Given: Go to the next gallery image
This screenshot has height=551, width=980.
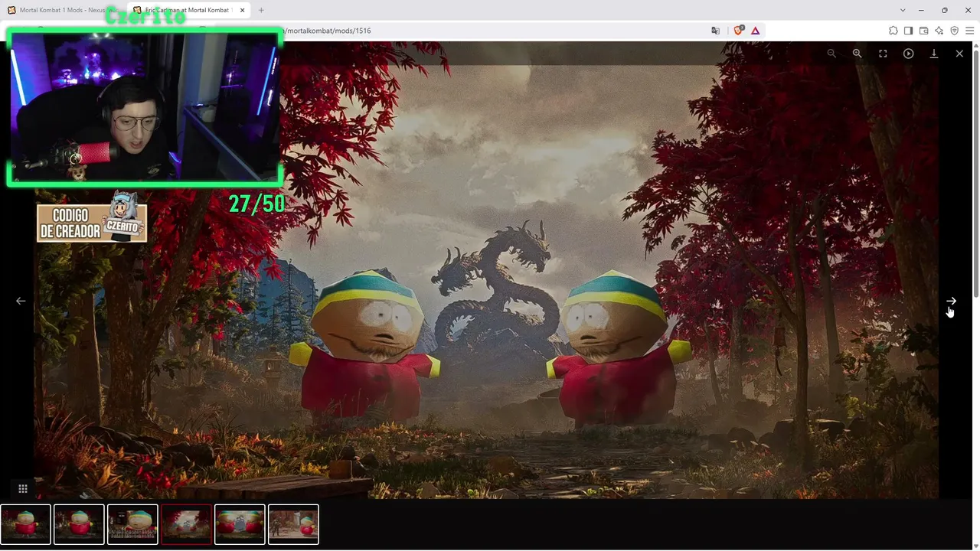Looking at the screenshot, I should pyautogui.click(x=951, y=301).
